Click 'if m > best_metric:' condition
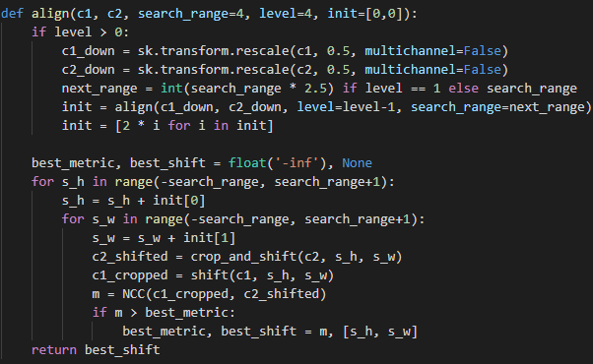 pos(164,313)
